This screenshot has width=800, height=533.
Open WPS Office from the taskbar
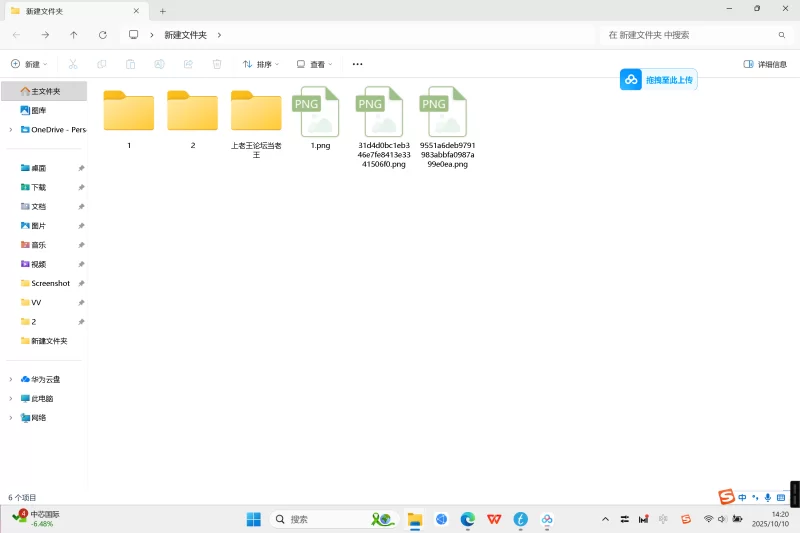(x=494, y=519)
